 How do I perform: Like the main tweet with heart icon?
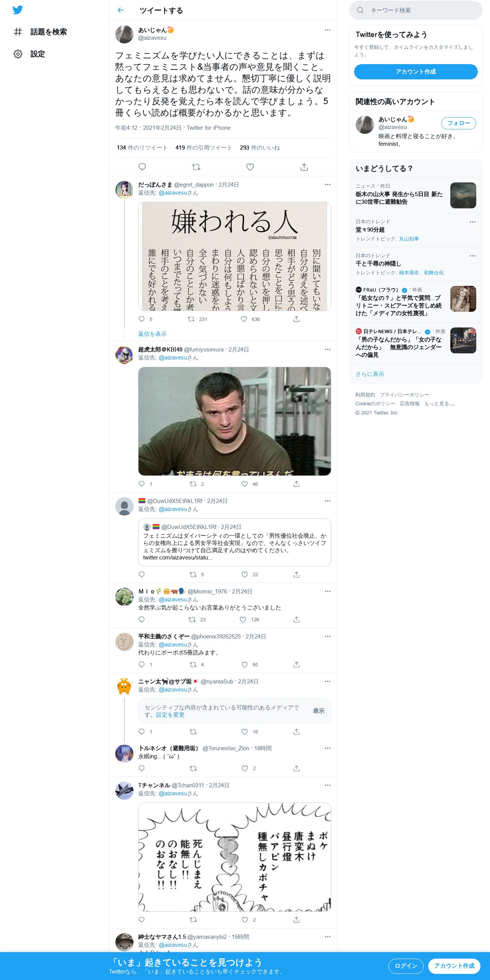pos(250,167)
